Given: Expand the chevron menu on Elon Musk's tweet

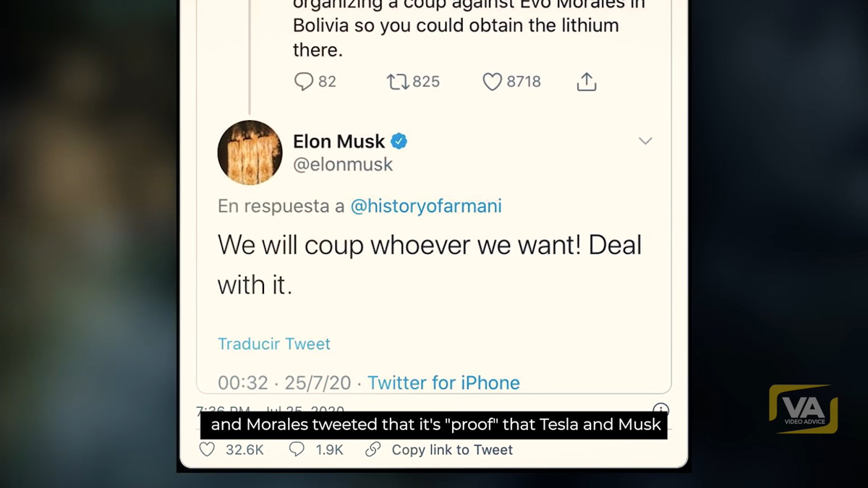Looking at the screenshot, I should [645, 141].
